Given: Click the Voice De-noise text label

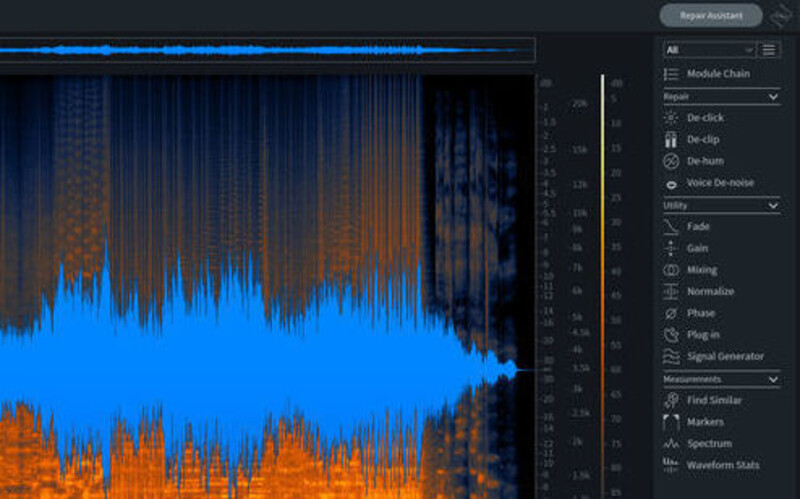Looking at the screenshot, I should click(x=720, y=183).
